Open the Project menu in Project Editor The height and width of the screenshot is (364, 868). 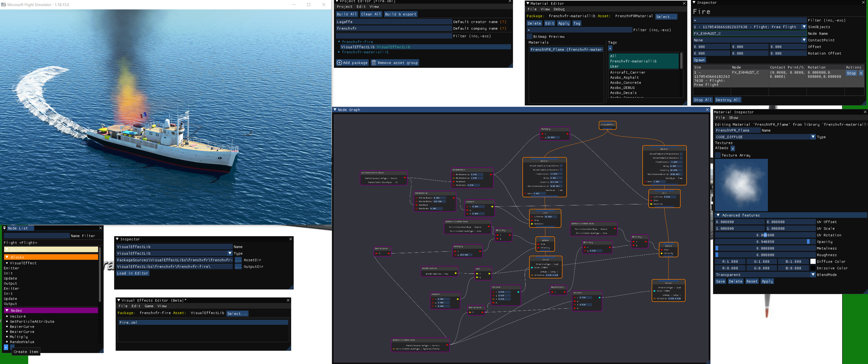344,7
